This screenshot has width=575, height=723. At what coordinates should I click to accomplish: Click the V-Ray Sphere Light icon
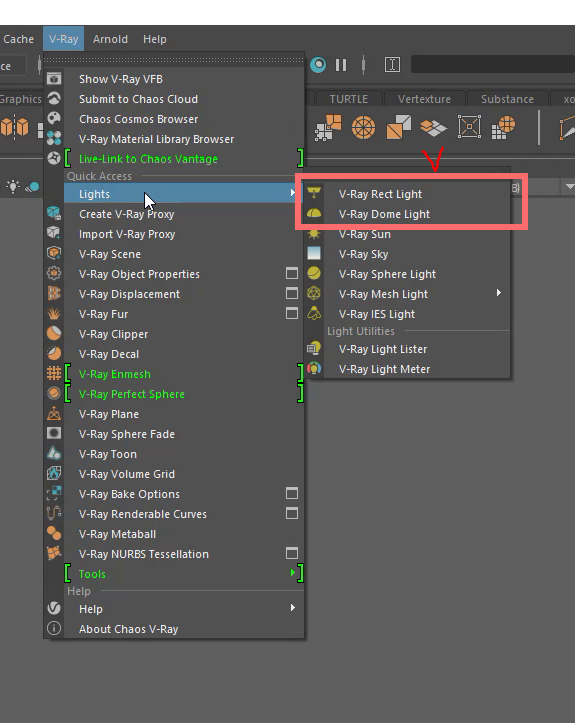[x=314, y=273]
